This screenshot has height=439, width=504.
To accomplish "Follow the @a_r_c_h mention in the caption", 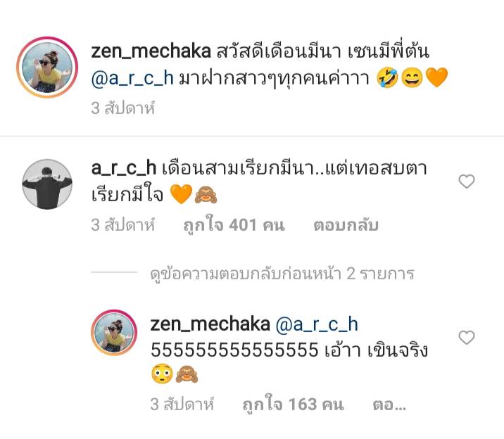I will pyautogui.click(x=132, y=79).
